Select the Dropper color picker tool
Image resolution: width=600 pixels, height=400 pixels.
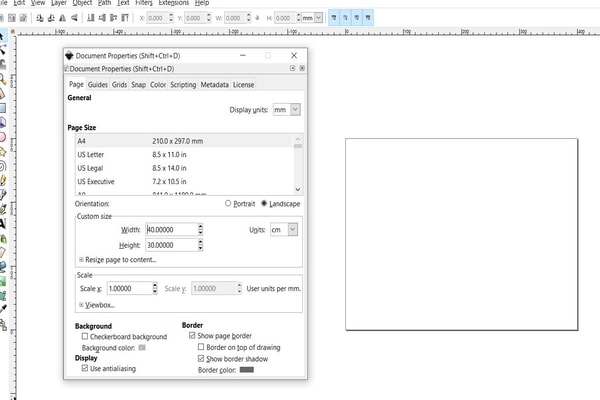(x=3, y=309)
